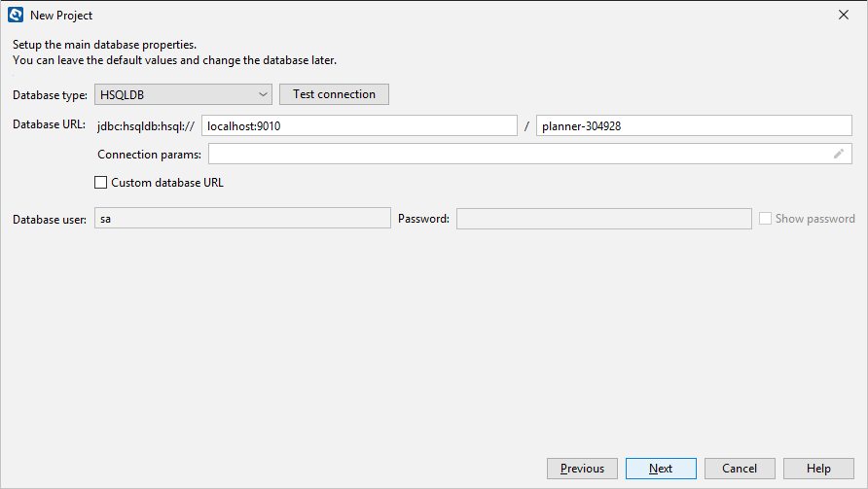Go to the Next wizard step
Screen dimensions: 868x489
coord(661,469)
